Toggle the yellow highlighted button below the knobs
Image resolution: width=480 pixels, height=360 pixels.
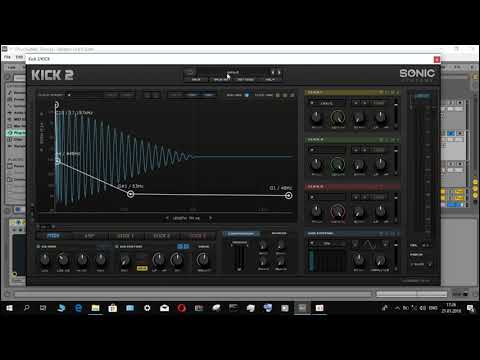tap(142, 268)
